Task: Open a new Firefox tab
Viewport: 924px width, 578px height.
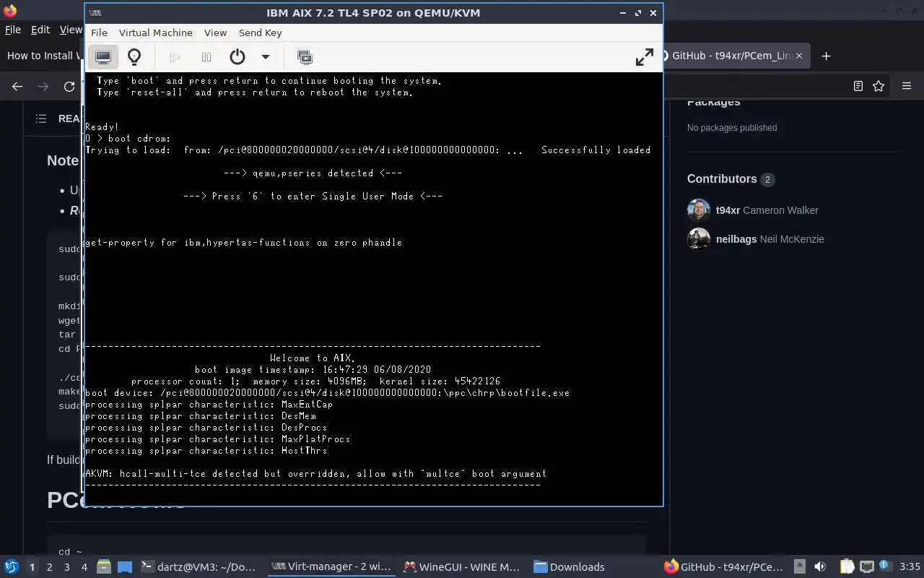Action: 827,56
